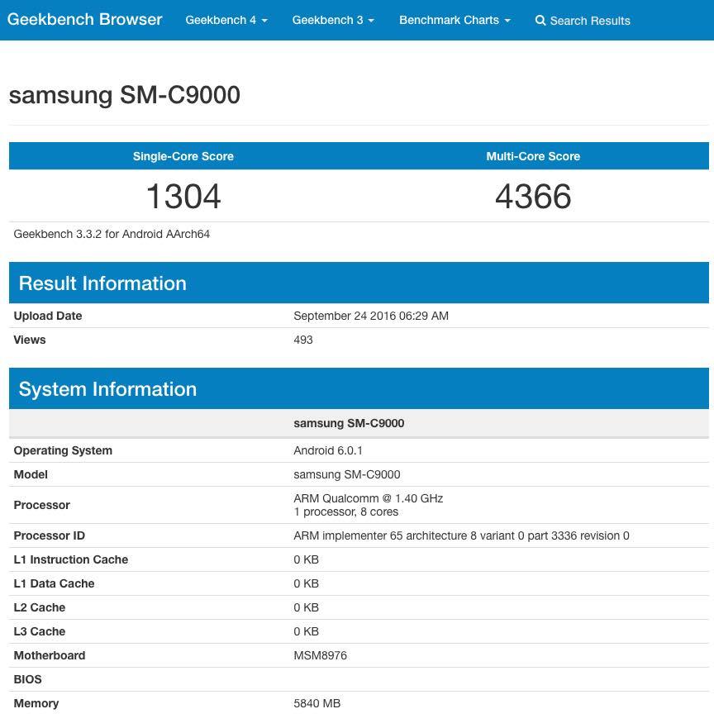Click the Views row label
The image size is (714, 728).
click(x=30, y=340)
